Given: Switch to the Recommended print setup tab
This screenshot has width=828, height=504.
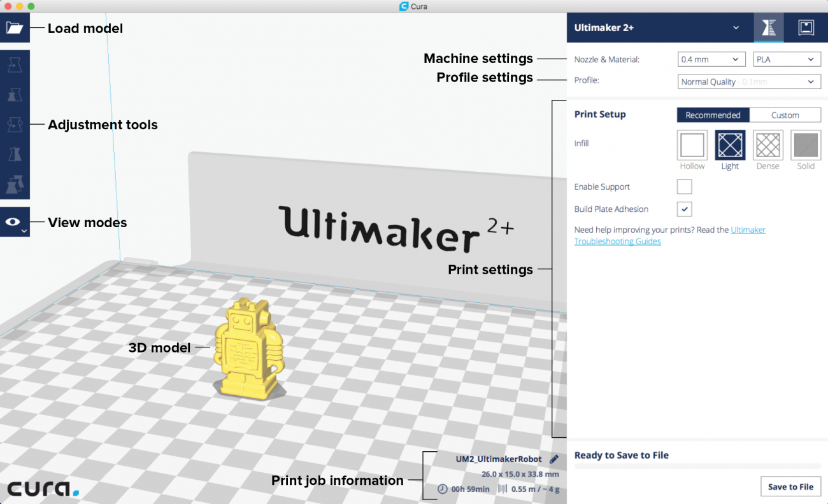Looking at the screenshot, I should click(x=713, y=115).
